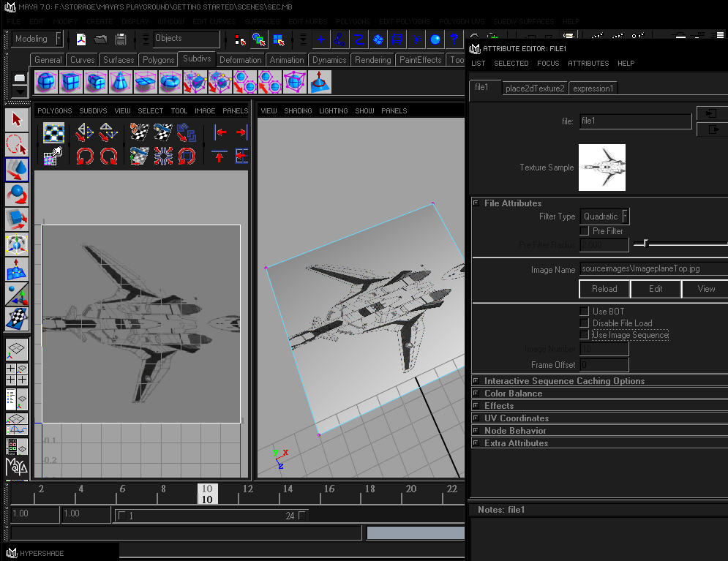Expand the Node Behavior section

[476, 430]
